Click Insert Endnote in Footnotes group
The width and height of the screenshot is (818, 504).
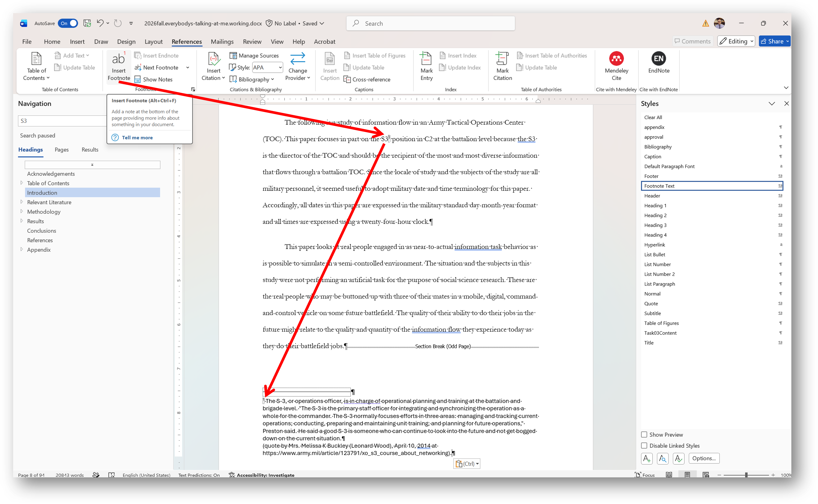[x=156, y=56]
